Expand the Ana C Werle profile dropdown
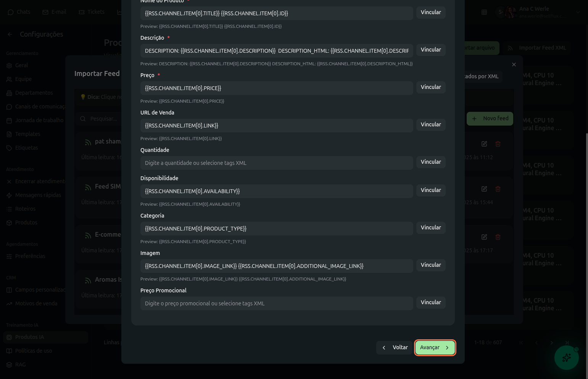588x379 pixels. pos(578,12)
